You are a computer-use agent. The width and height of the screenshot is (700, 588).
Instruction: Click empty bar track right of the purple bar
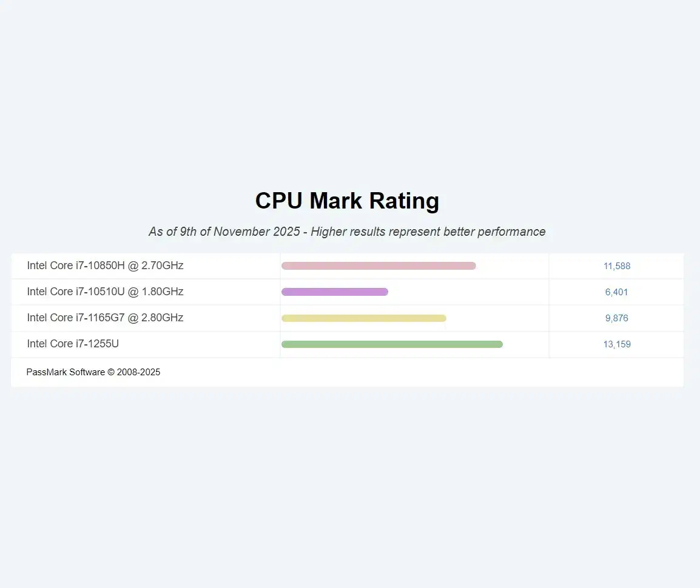pyautogui.click(x=467, y=292)
